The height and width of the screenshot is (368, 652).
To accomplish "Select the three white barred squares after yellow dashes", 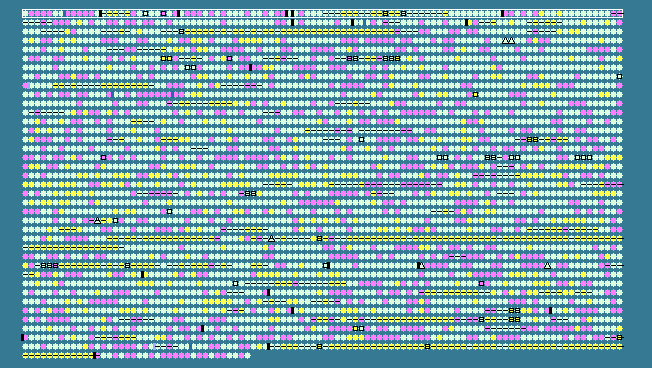I will click(x=392, y=59).
